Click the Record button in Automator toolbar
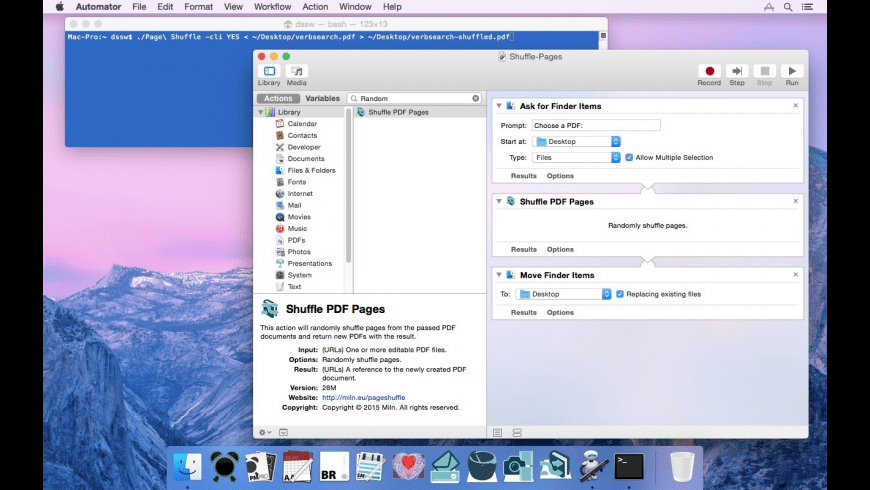The width and height of the screenshot is (870, 490). (x=709, y=71)
